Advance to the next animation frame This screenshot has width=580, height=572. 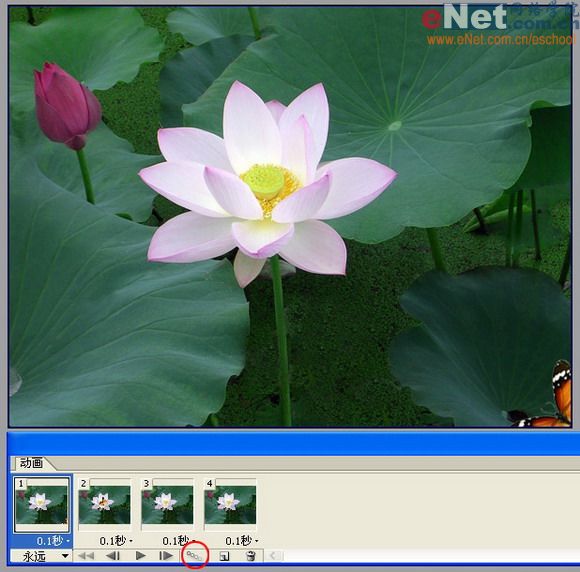[166, 555]
